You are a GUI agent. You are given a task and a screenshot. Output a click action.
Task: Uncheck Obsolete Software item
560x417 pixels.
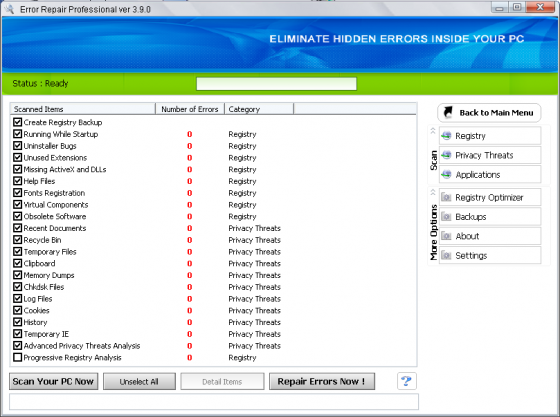coord(17,216)
